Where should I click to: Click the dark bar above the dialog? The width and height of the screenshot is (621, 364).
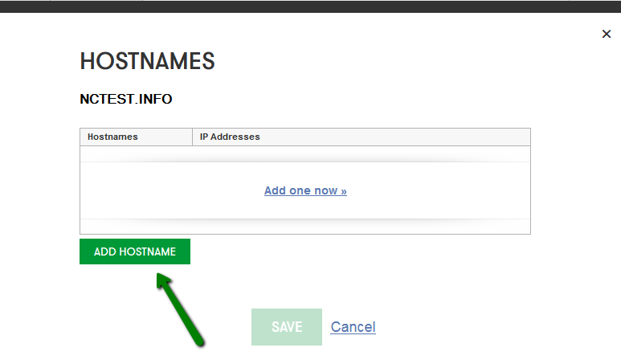tap(310, 6)
